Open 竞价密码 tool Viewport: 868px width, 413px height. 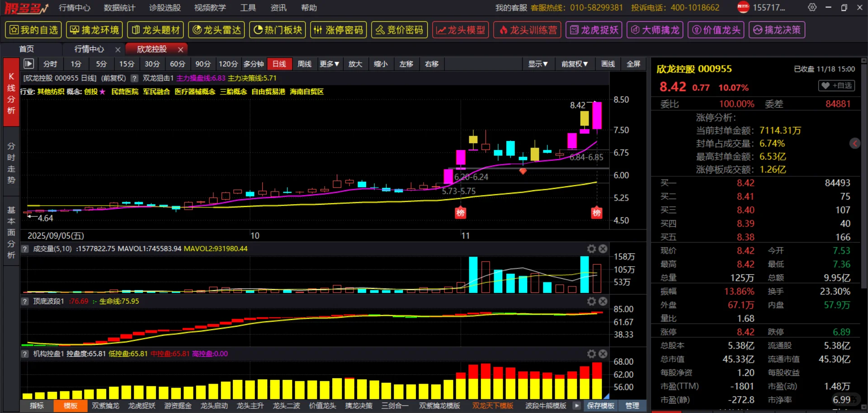400,30
